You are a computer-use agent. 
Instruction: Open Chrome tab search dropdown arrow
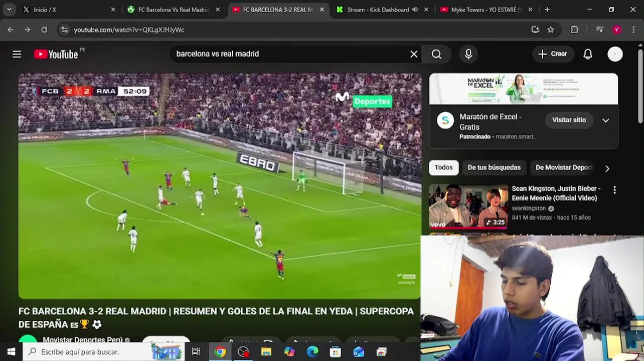coord(9,10)
